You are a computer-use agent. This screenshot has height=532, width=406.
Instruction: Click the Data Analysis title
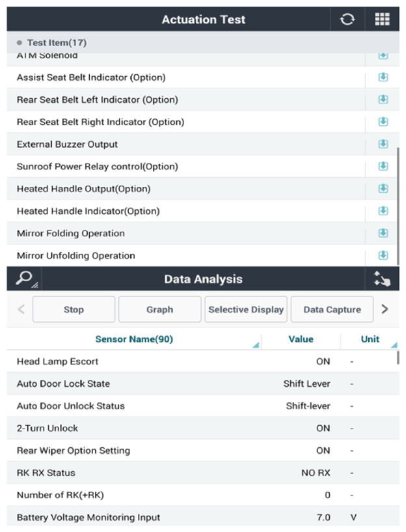[x=204, y=279]
